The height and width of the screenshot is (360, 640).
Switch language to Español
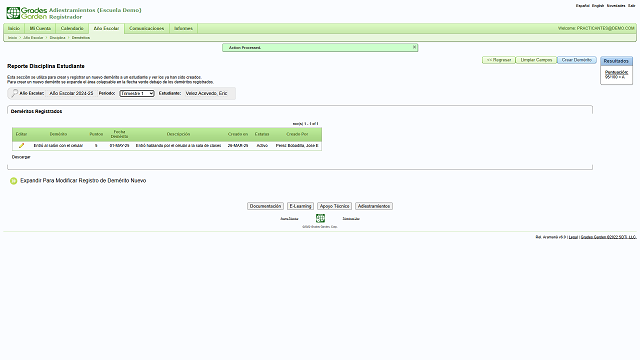point(582,6)
